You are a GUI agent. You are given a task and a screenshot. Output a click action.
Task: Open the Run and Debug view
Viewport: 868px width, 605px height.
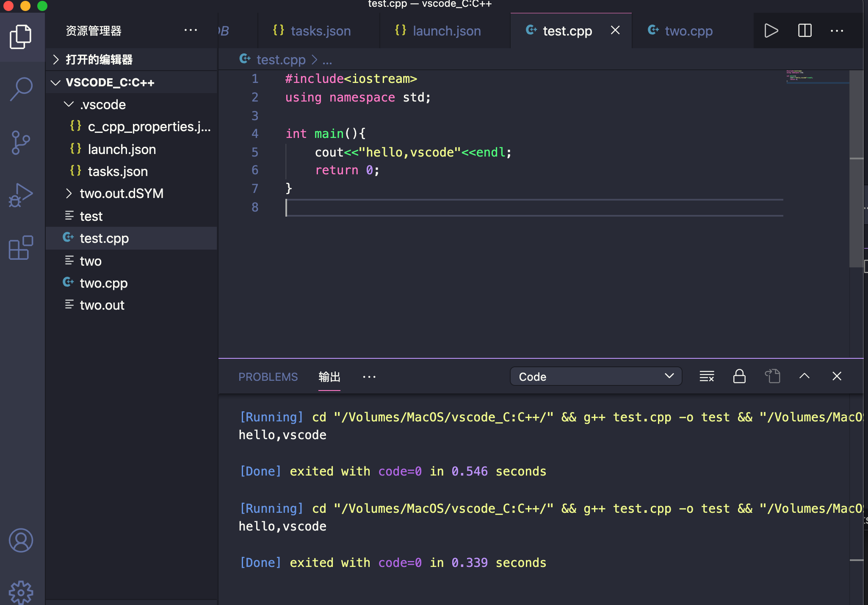pyautogui.click(x=20, y=195)
